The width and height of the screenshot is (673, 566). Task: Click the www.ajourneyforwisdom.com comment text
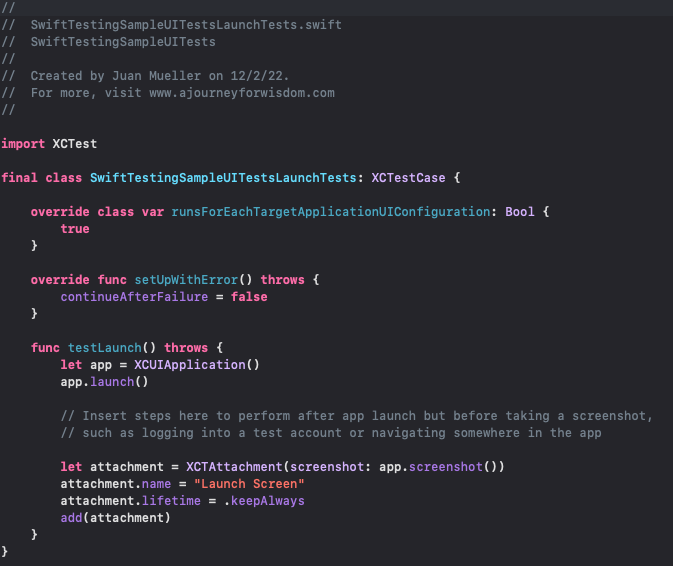pyautogui.click(x=242, y=93)
